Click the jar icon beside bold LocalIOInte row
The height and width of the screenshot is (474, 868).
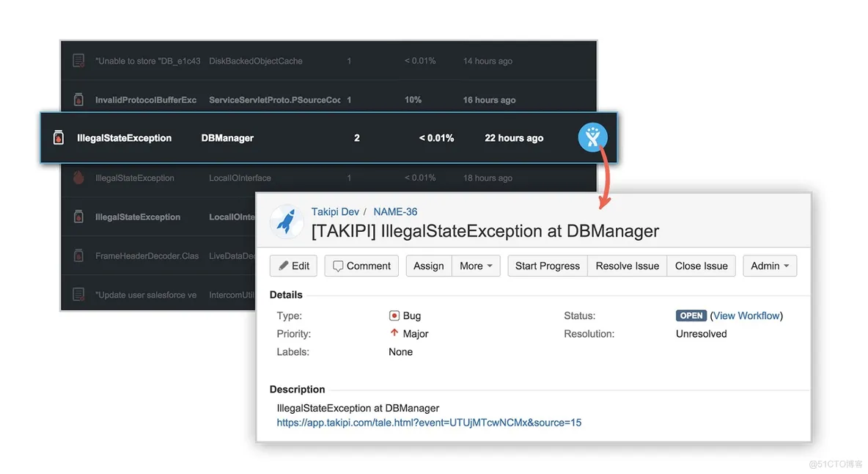click(x=78, y=216)
